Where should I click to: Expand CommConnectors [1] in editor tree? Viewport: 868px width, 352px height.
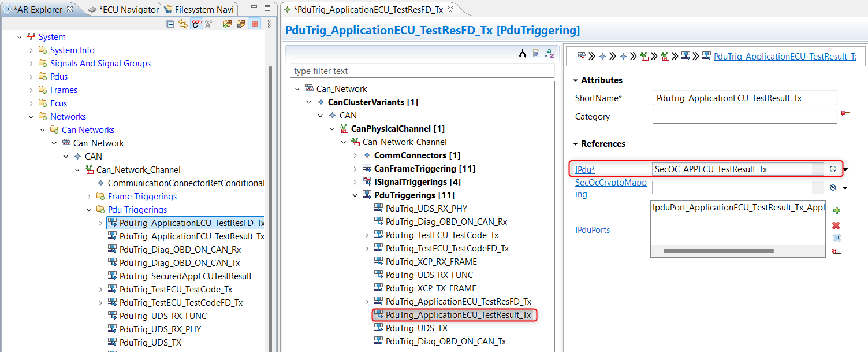pos(356,155)
